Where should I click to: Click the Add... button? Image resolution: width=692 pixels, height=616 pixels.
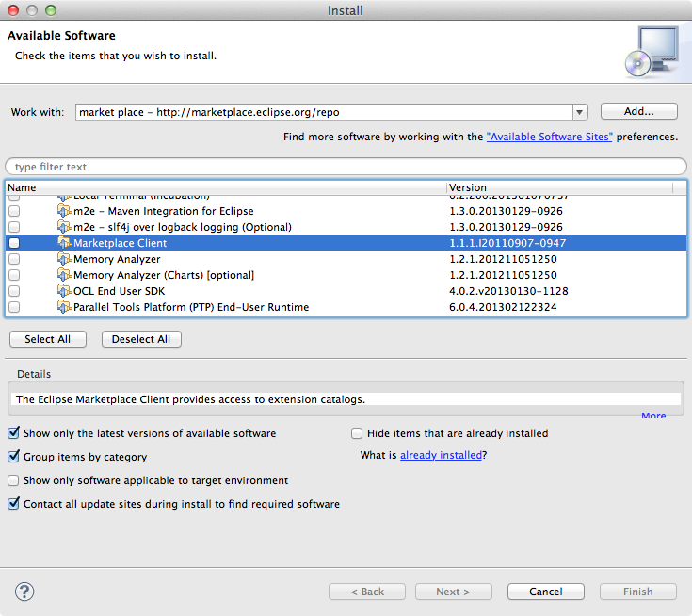[x=638, y=111]
